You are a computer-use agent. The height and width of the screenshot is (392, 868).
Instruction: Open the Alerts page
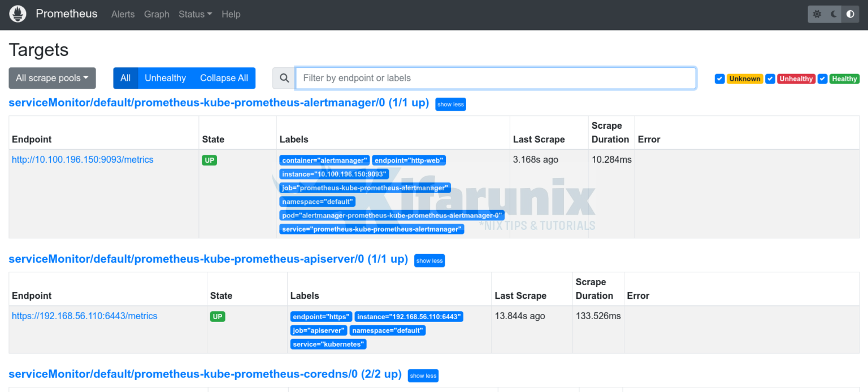(123, 14)
